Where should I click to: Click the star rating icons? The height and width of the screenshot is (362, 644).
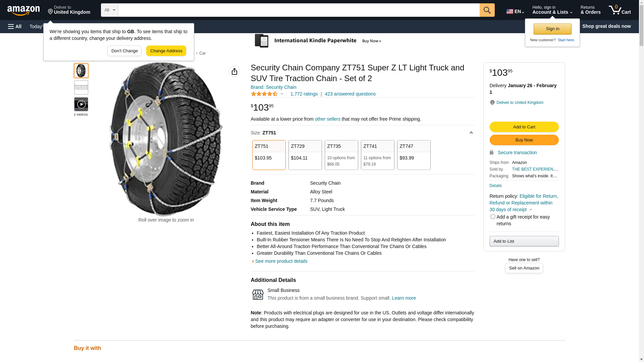click(264, 94)
